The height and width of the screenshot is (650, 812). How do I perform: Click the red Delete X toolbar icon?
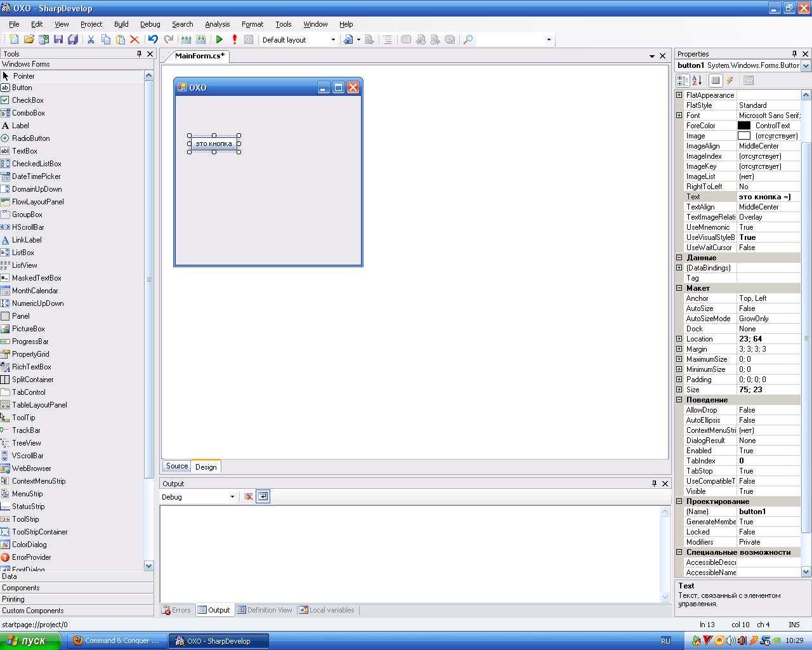(134, 39)
